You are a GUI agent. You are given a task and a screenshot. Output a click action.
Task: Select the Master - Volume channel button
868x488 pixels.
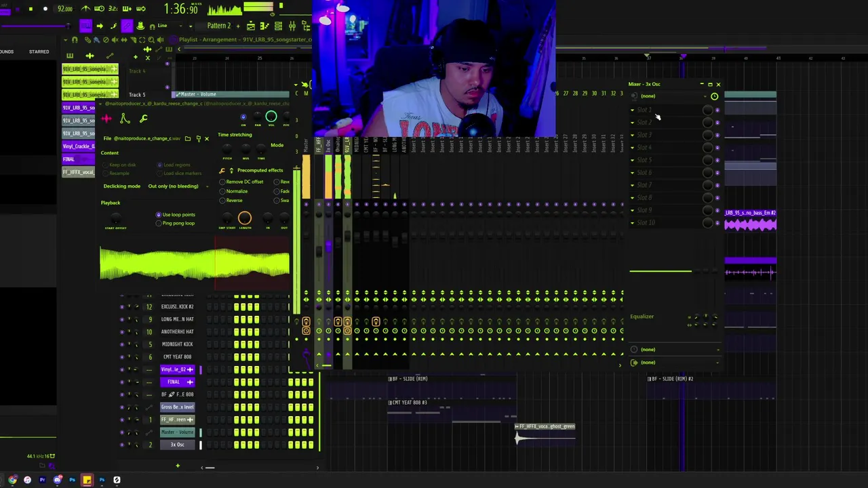point(177,432)
